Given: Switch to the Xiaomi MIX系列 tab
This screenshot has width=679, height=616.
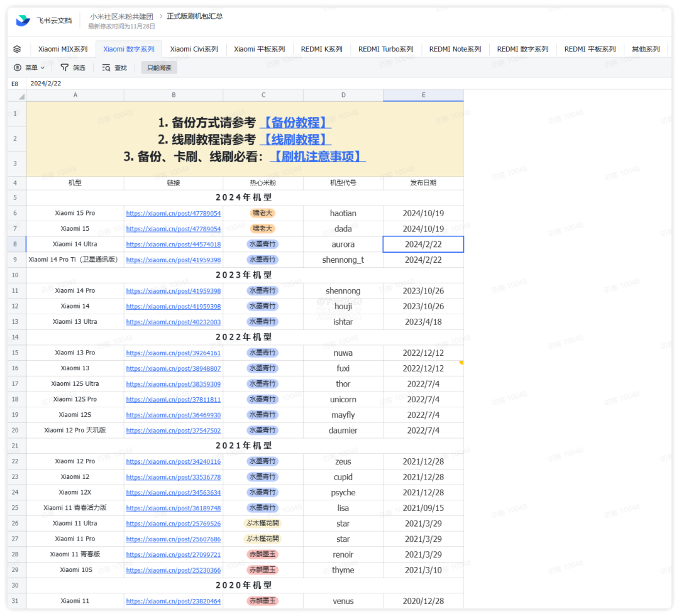Looking at the screenshot, I should [63, 49].
